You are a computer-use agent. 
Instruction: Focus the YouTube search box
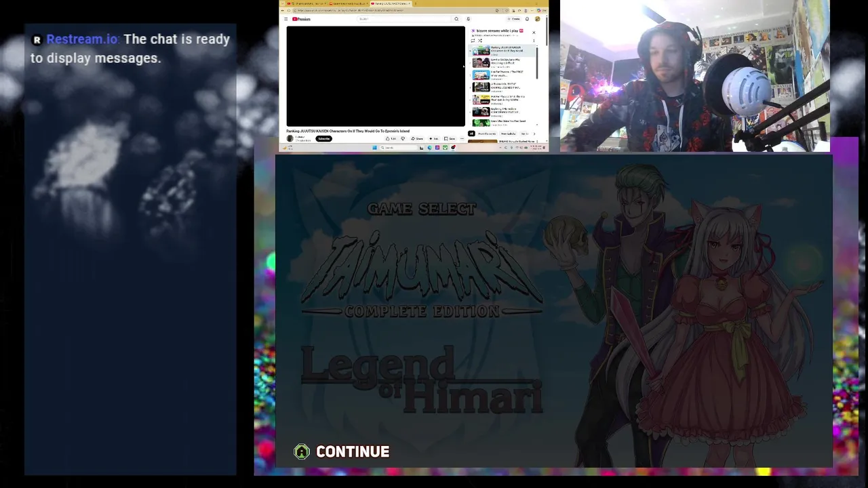pos(406,19)
